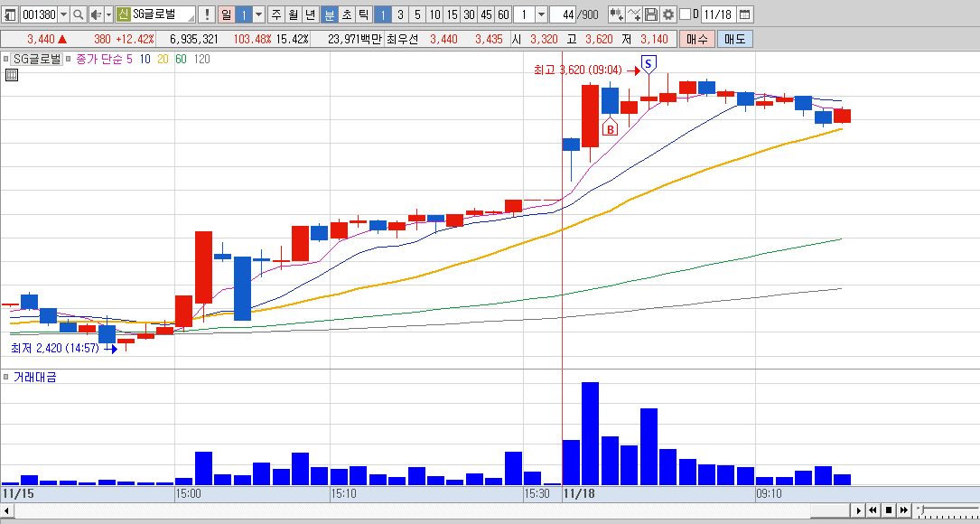This screenshot has height=524, width=980.
Task: Click the S sell marker on chart
Action: click(x=649, y=63)
